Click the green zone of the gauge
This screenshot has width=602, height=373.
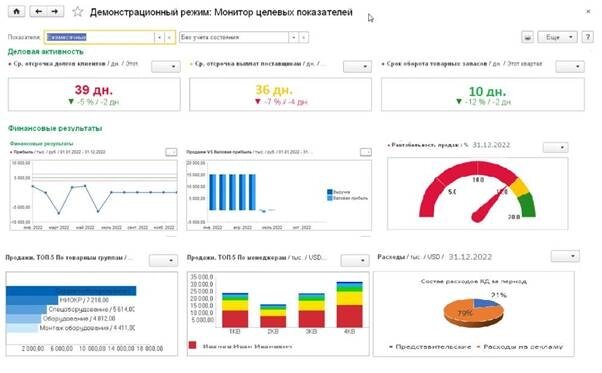528,206
